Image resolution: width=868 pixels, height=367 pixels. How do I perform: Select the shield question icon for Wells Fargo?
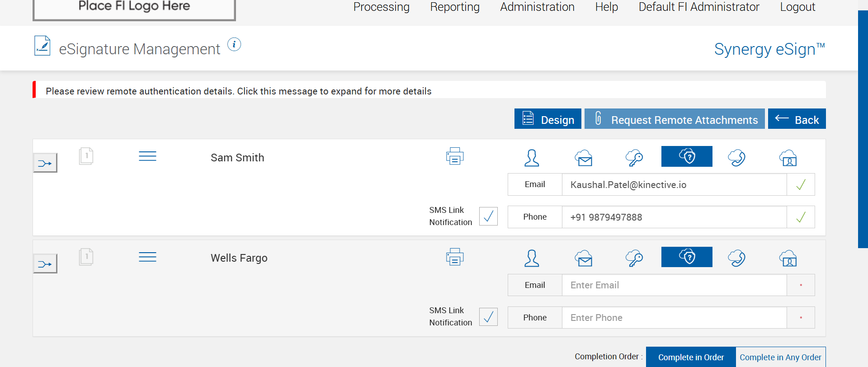(687, 257)
